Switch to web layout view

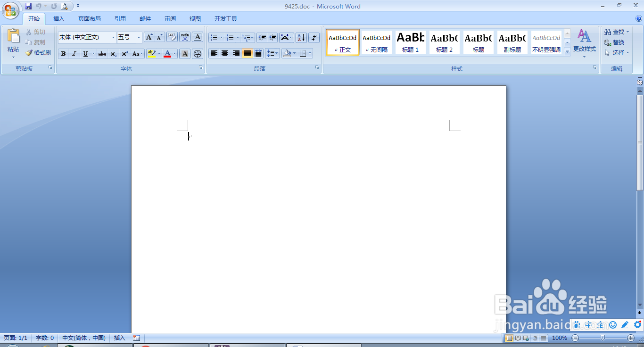coord(527,338)
